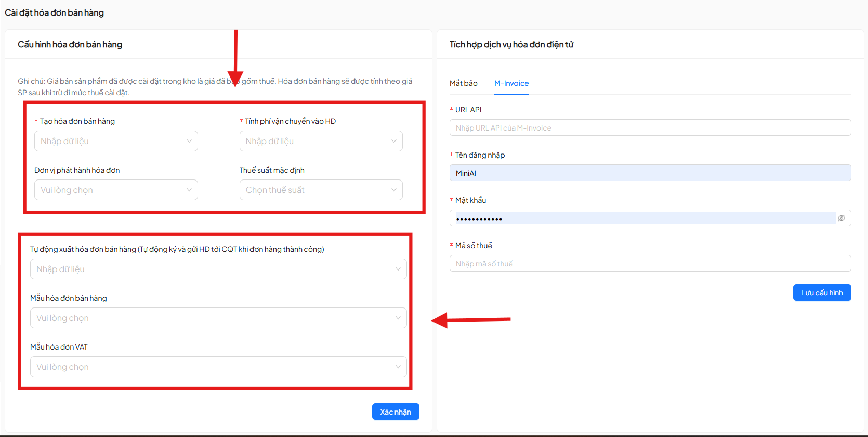Click chevron arrow of Thuế suất mặc định

click(x=393, y=190)
